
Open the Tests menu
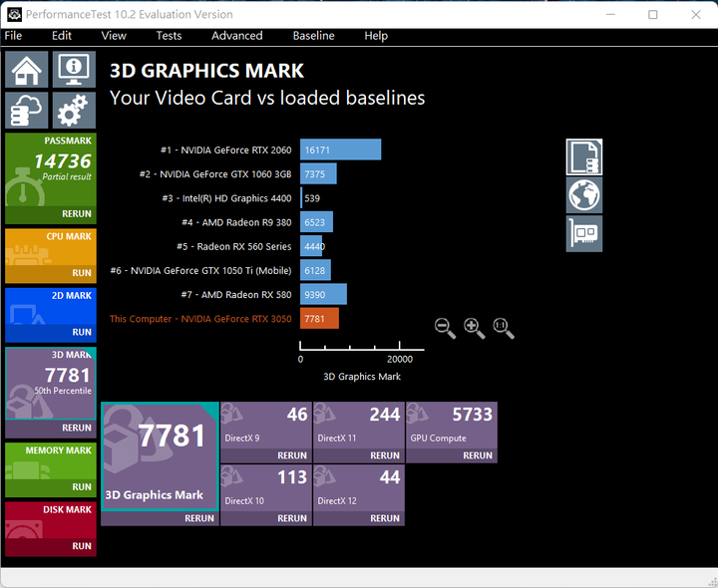pos(169,36)
